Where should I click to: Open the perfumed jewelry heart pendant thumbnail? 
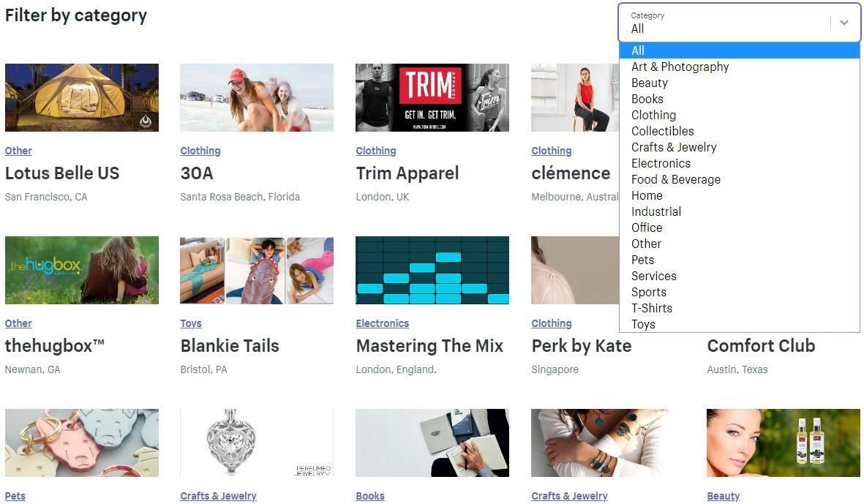click(x=257, y=443)
